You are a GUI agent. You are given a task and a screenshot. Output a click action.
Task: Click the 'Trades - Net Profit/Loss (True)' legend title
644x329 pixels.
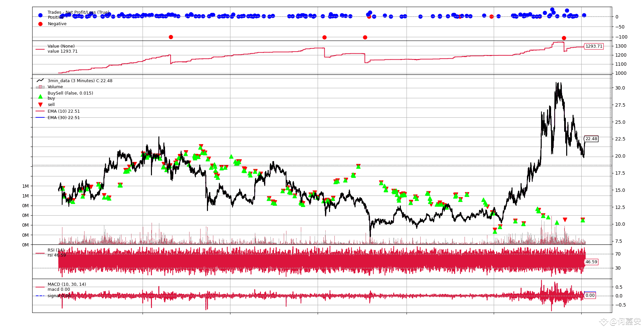[x=78, y=12]
